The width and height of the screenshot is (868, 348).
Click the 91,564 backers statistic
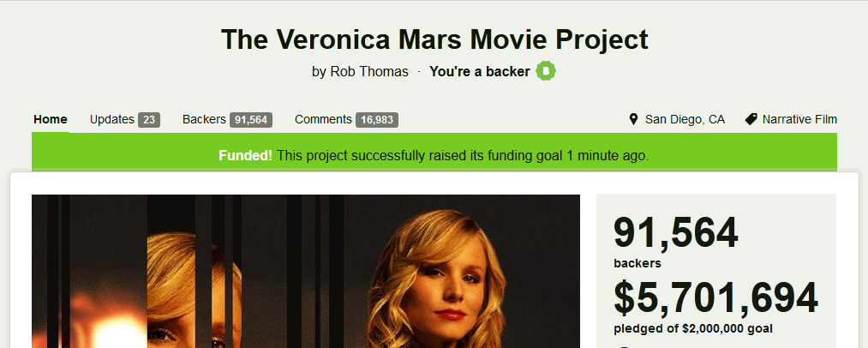coord(675,241)
